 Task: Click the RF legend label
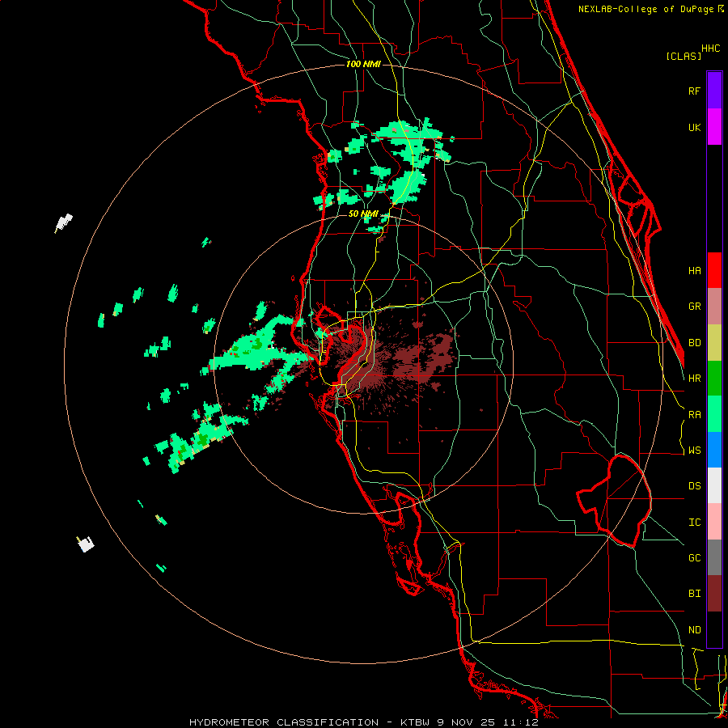click(x=694, y=91)
